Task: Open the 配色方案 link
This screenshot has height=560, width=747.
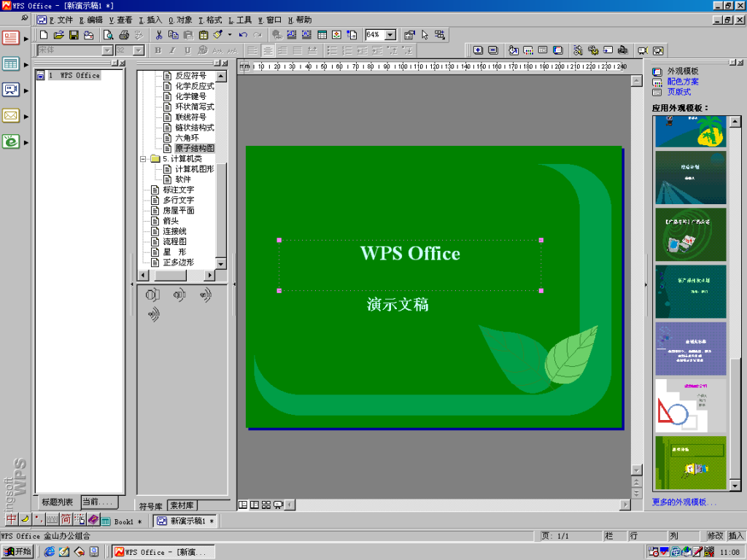Action: point(683,82)
